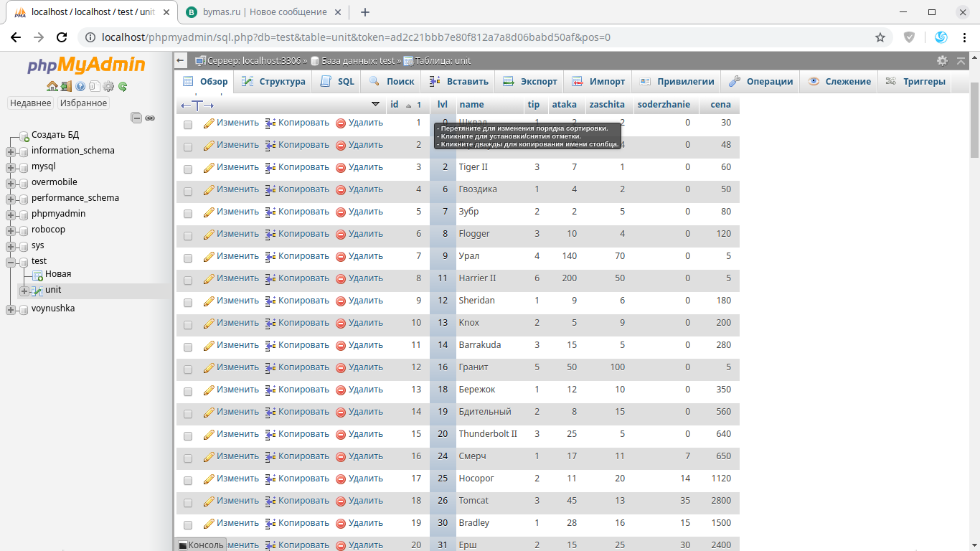Expand the mysql database tree node
The width and height of the screenshot is (980, 551).
pyautogui.click(x=11, y=167)
